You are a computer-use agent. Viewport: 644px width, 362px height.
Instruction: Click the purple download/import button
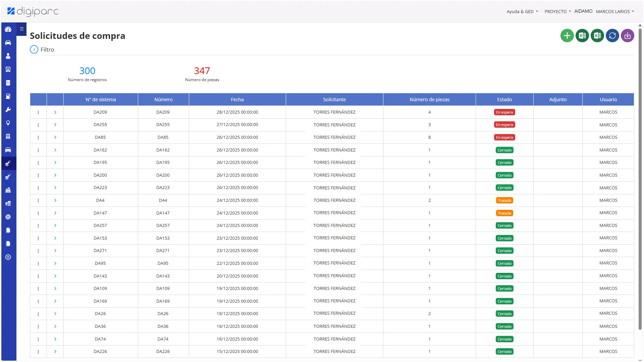[627, 36]
